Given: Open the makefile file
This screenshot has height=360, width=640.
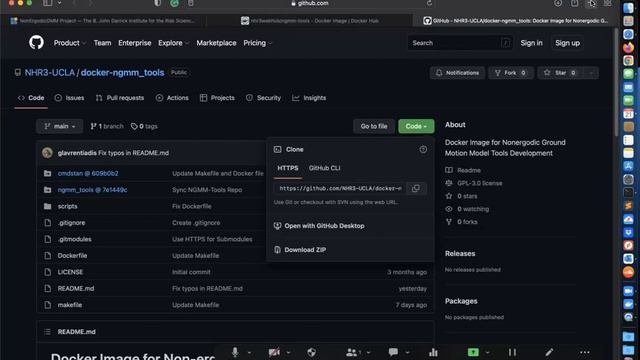Looking at the screenshot, I should pyautogui.click(x=69, y=305).
